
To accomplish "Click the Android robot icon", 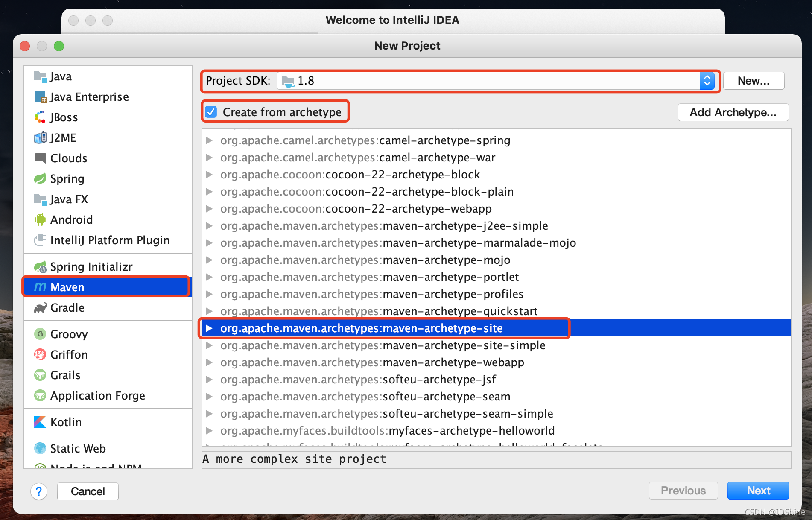I will coord(40,219).
